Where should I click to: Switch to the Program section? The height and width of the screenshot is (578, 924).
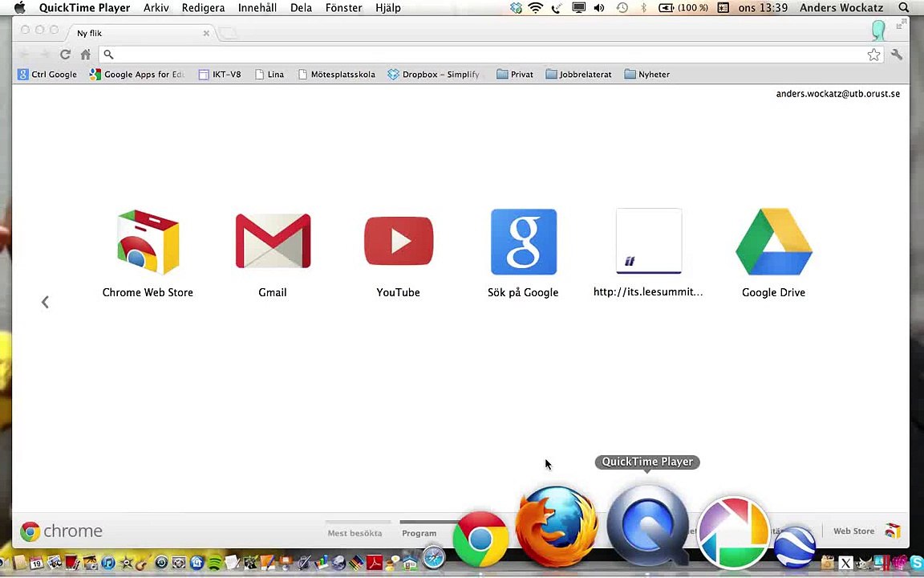pos(419,532)
